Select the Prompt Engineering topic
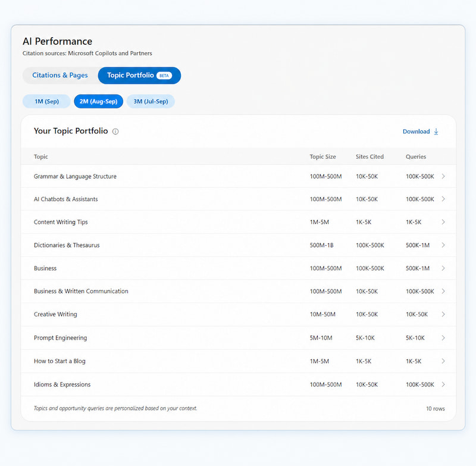 pos(61,337)
